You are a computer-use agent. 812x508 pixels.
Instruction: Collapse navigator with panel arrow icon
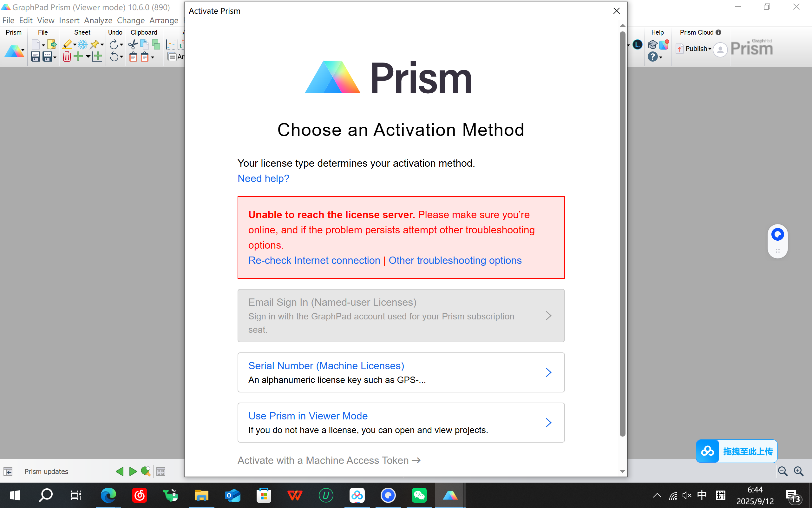[8, 471]
